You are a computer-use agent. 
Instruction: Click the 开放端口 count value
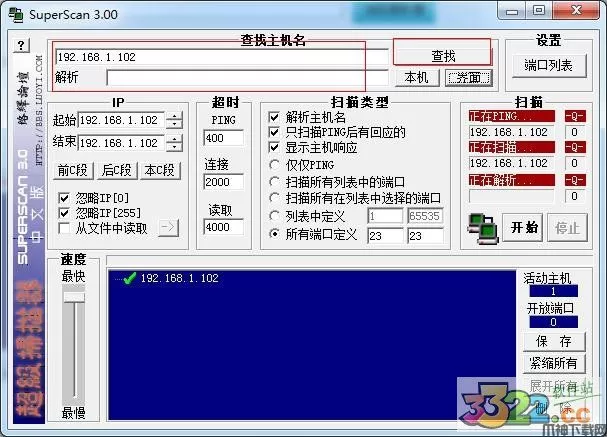[554, 322]
